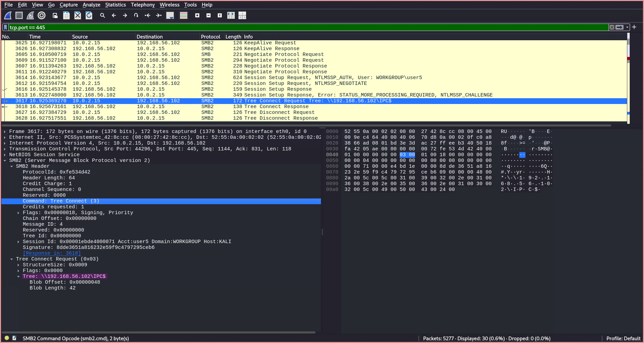Image resolution: width=644 pixels, height=343 pixels.
Task: Go forward in packet history
Action: [x=125, y=15]
